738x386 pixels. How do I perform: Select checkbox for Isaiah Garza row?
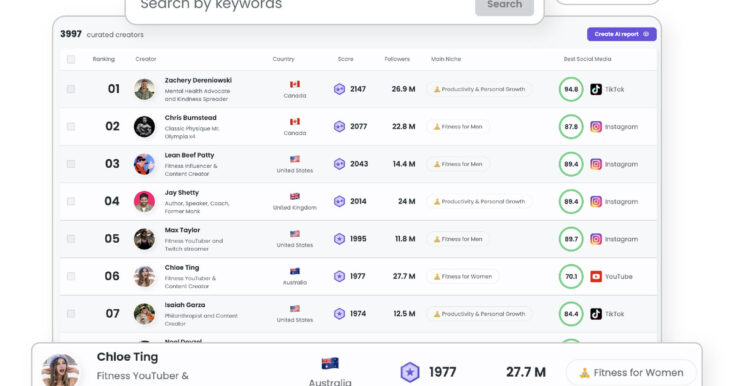(x=71, y=314)
